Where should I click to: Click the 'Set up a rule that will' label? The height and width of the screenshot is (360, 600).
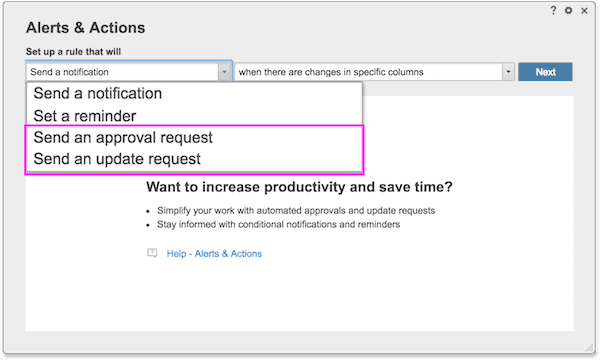[x=73, y=52]
